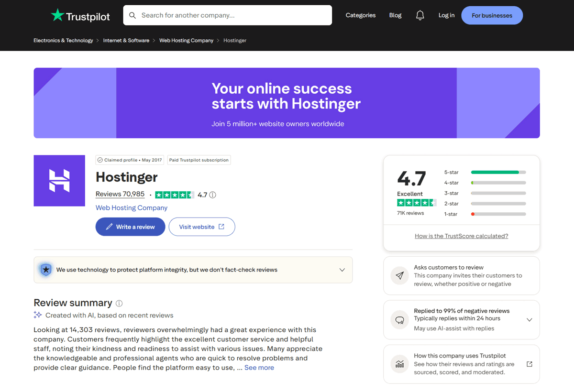Filter by 1-star reviews
This screenshot has width=574, height=392.
coord(485,214)
